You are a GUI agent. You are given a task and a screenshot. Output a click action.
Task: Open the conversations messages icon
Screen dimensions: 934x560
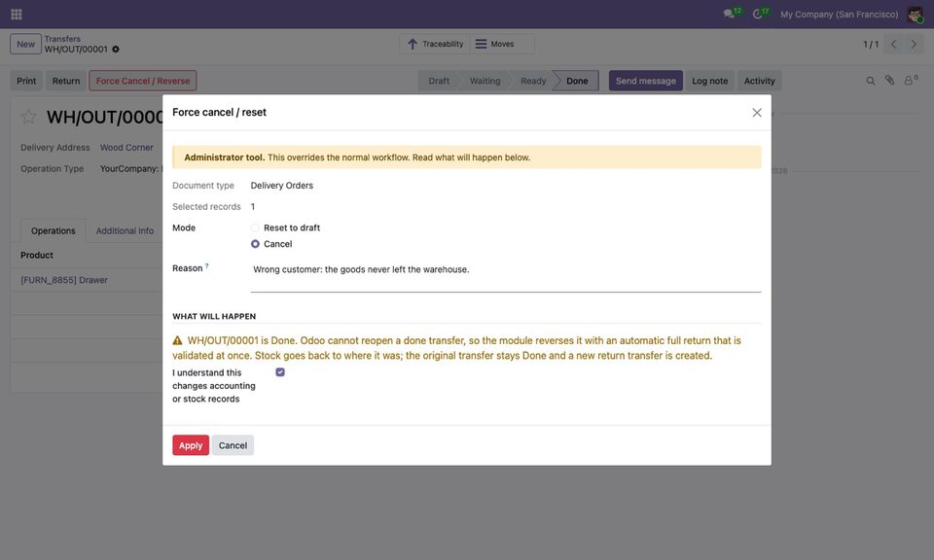pos(729,14)
